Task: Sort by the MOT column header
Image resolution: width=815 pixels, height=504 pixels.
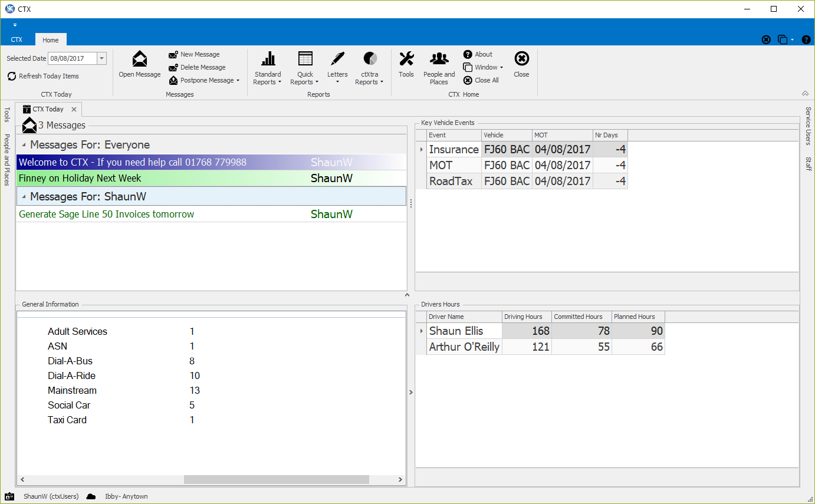Action: [563, 135]
